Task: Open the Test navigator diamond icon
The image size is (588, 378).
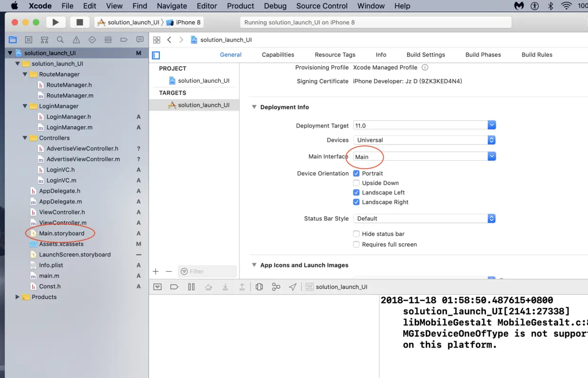Action: (x=92, y=40)
